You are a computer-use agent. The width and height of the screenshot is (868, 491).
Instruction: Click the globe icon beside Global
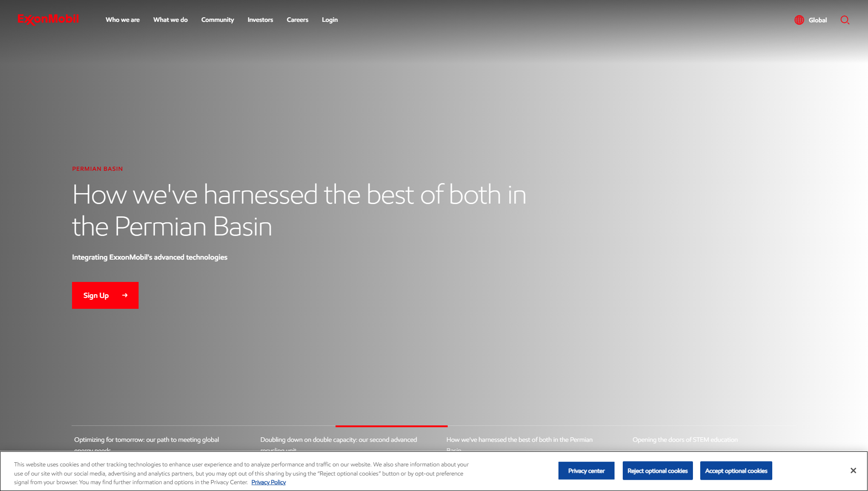(x=799, y=20)
